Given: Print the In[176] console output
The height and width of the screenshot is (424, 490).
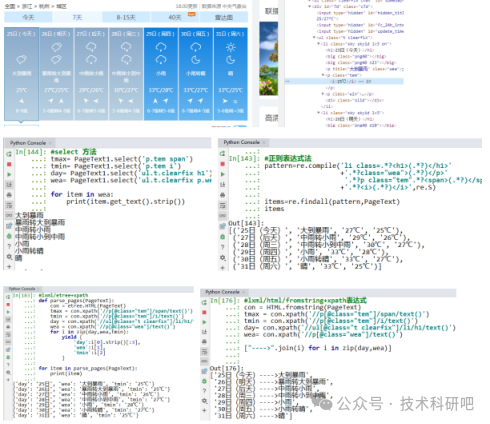Looking at the screenshot, I should coord(204,341).
